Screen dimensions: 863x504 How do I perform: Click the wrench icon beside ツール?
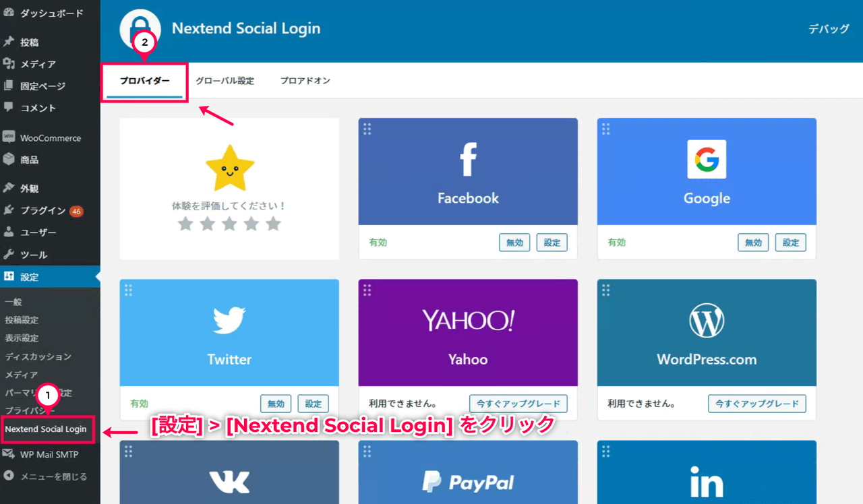pyautogui.click(x=9, y=254)
